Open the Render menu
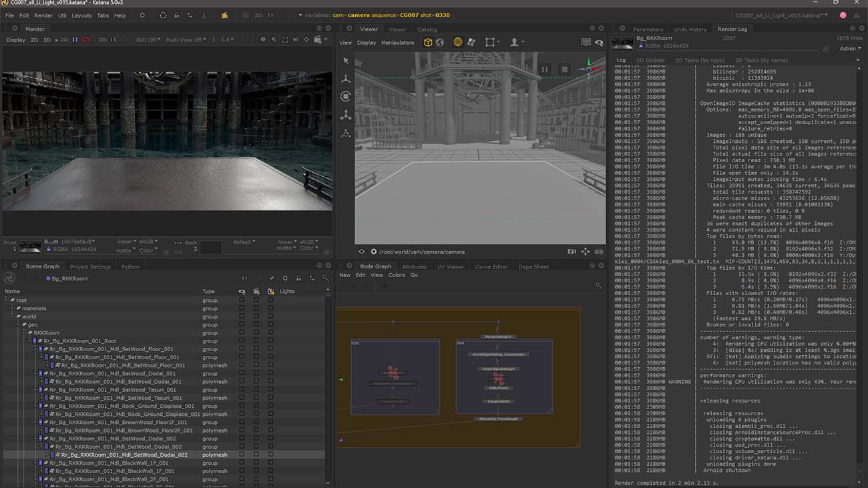Viewport: 868px width, 488px height. (x=43, y=15)
